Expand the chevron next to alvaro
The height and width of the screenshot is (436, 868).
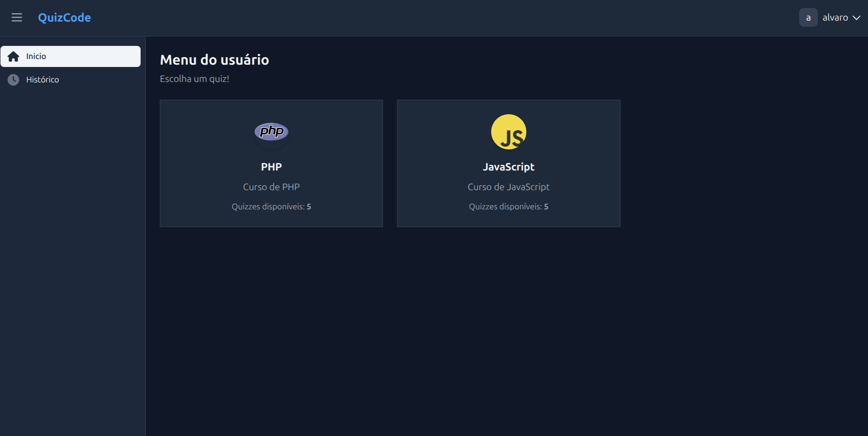pyautogui.click(x=856, y=18)
